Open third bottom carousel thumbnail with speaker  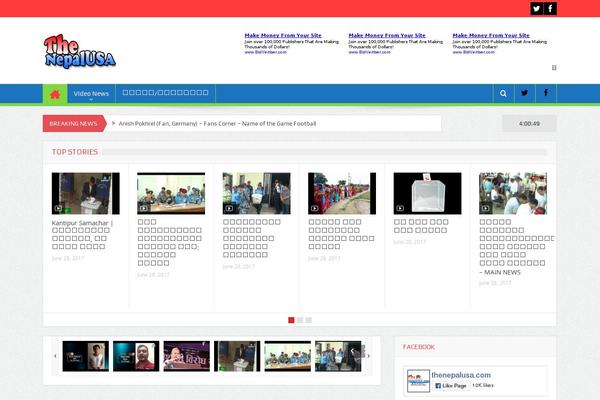187,356
